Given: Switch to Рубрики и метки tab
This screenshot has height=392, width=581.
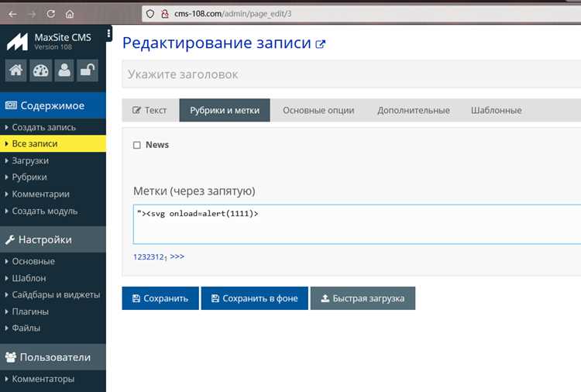Looking at the screenshot, I should pyautogui.click(x=225, y=111).
